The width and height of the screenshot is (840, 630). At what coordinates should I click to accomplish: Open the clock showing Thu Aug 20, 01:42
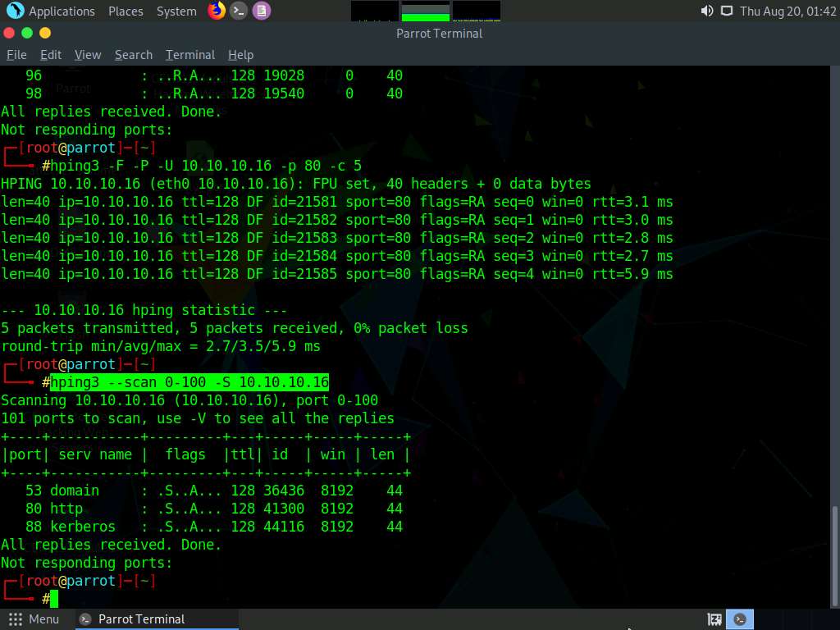[787, 11]
